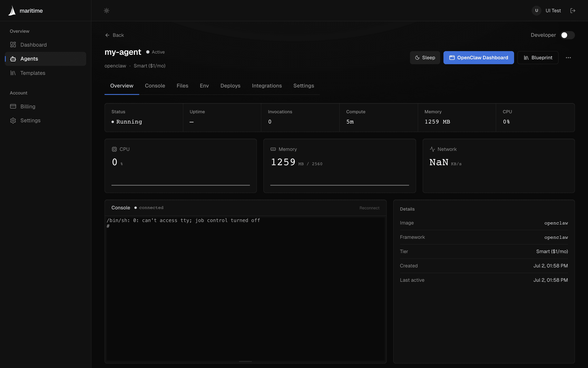
Task: Click the Created Jul 2, 01:58 PM value
Action: pos(551,266)
